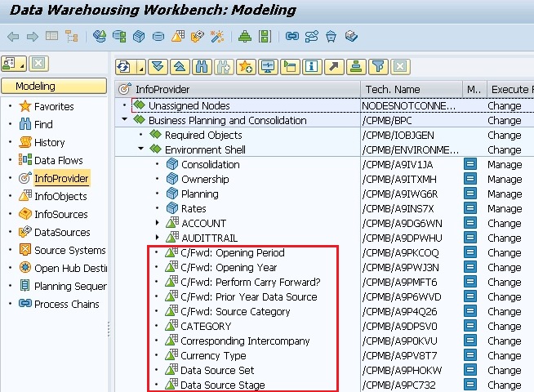Click the back arrow in the main toolbar
Screen dimensions: 534x392
(13, 36)
